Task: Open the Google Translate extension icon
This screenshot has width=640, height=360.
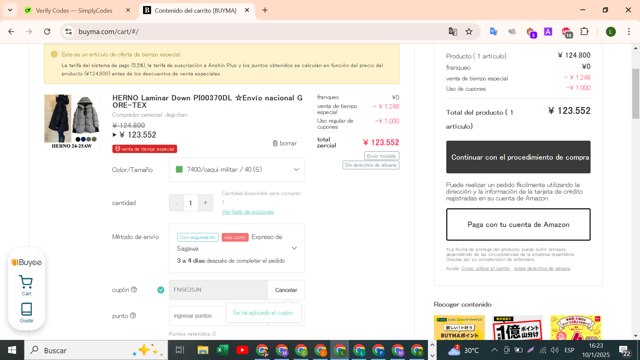Action: 493,31
